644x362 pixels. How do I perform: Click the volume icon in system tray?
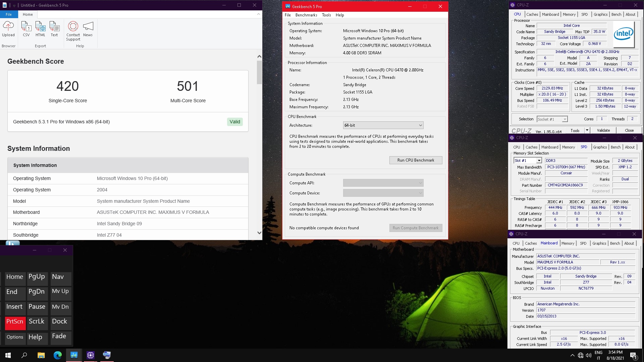tap(589, 355)
